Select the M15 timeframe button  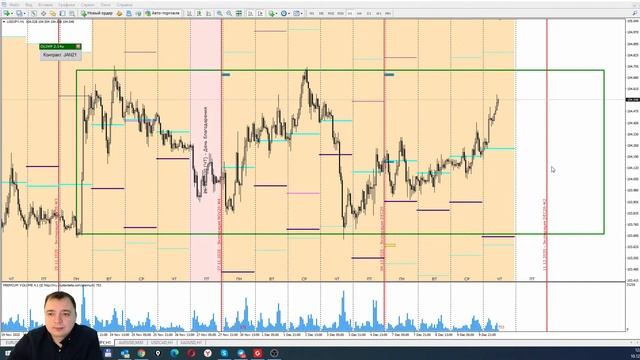(331, 13)
